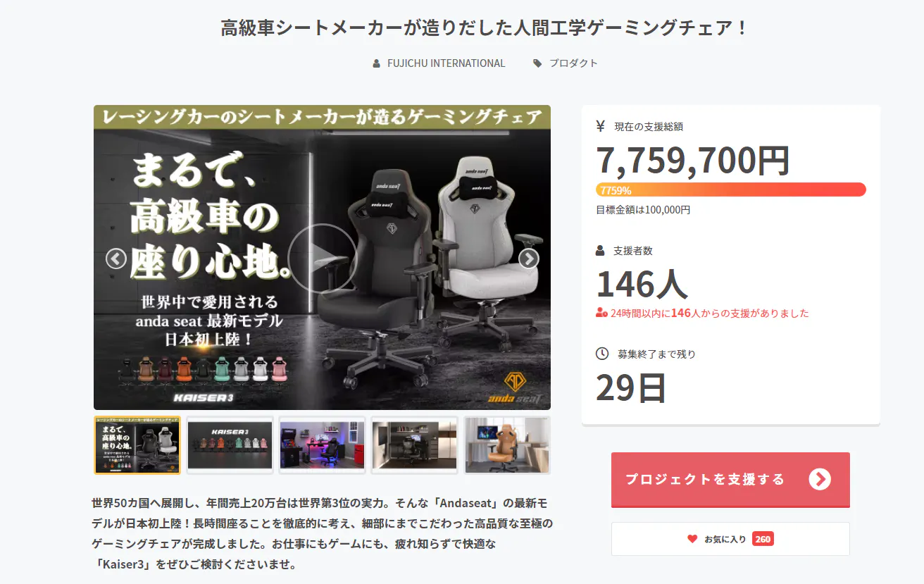
Task: Click the heart icon in favorites button
Action: pyautogui.click(x=692, y=539)
